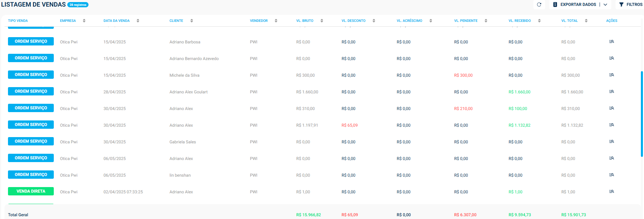Click Ordem Serviço badge for Michele da Silva
The image size is (644, 219).
click(x=31, y=75)
